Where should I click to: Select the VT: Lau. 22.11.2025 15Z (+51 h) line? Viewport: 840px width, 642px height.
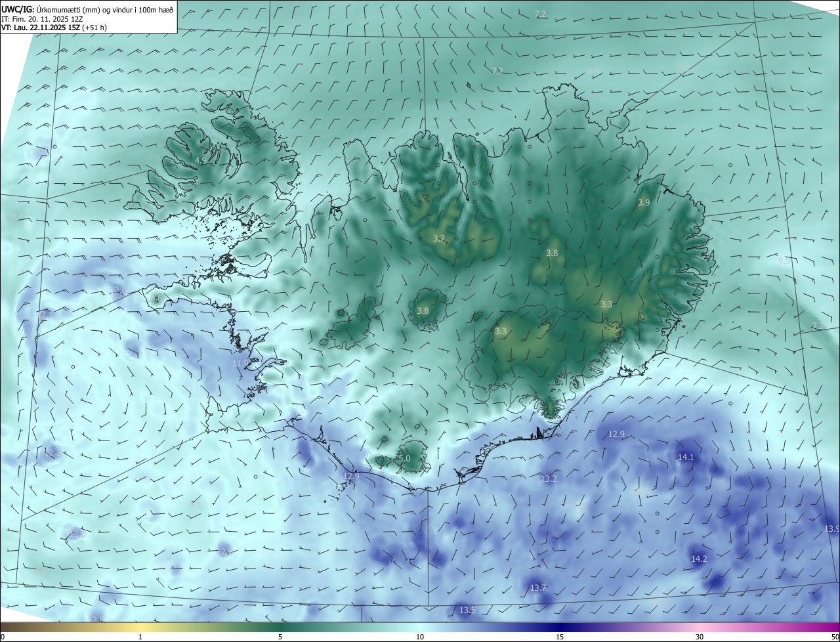54,28
